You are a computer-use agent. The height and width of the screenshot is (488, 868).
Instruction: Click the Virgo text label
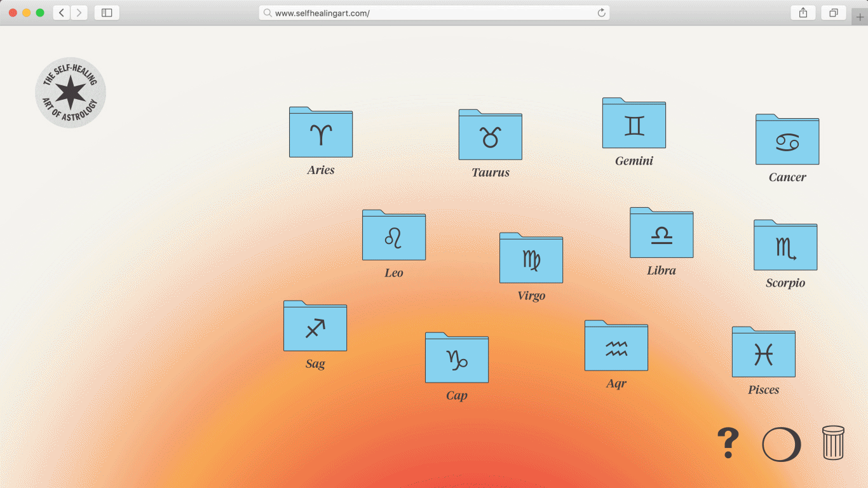pyautogui.click(x=531, y=297)
